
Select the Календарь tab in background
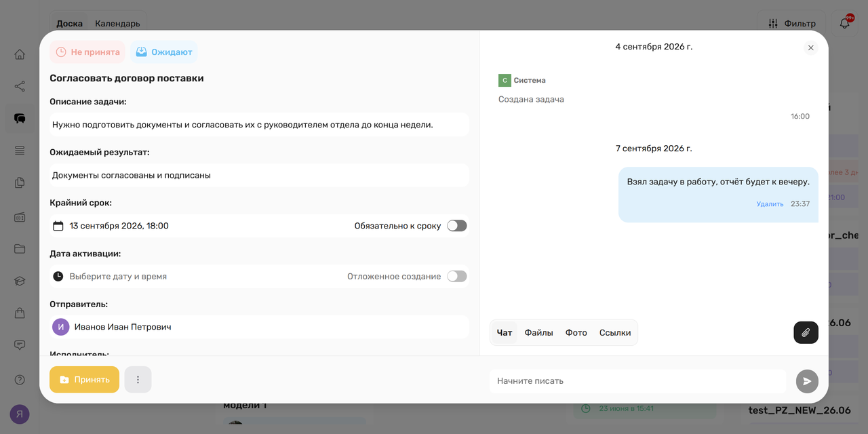point(117,24)
